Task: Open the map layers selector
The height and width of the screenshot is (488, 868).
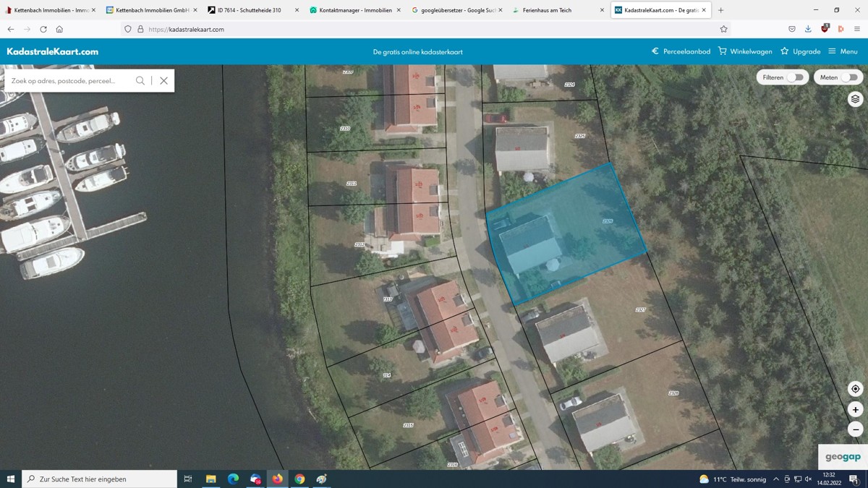Action: (855, 99)
